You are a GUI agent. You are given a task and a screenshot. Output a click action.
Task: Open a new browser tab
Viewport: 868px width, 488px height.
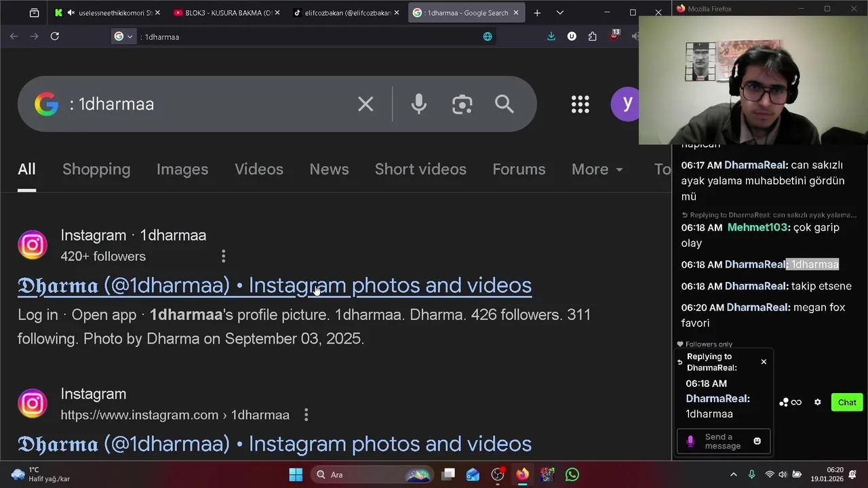coord(537,13)
